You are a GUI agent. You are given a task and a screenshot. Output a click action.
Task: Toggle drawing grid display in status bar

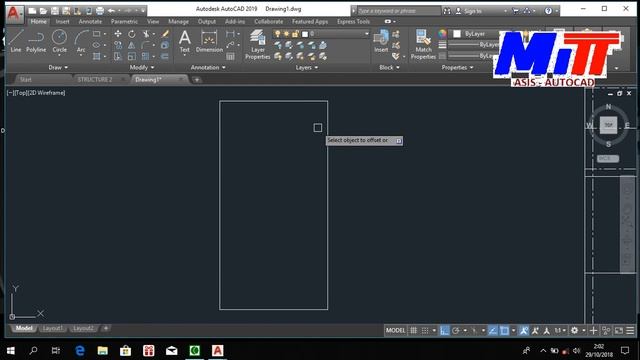pyautogui.click(x=413, y=330)
